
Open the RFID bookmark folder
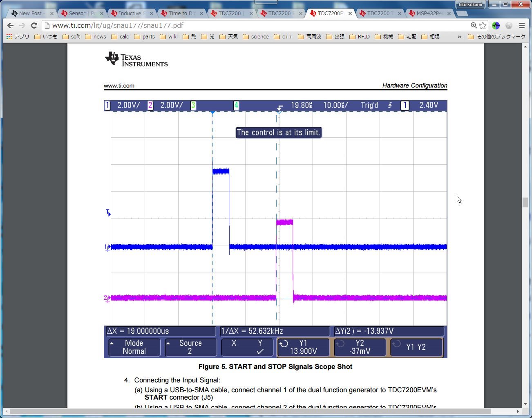(360, 36)
